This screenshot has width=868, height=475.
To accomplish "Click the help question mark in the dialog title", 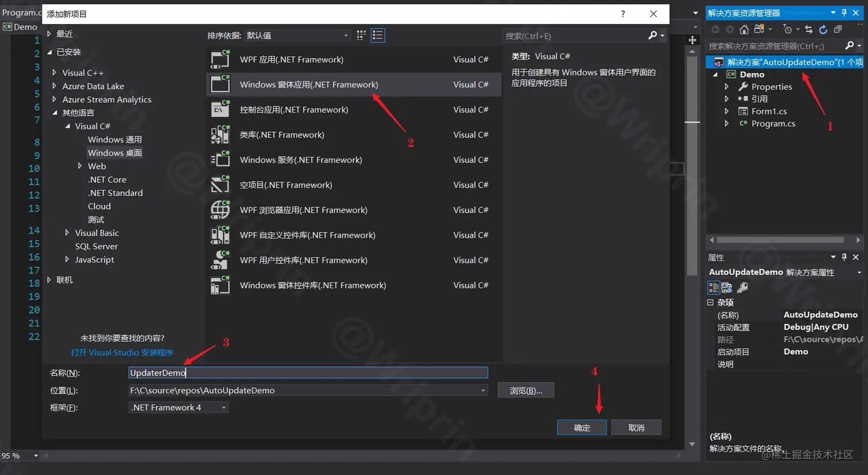I will click(623, 14).
